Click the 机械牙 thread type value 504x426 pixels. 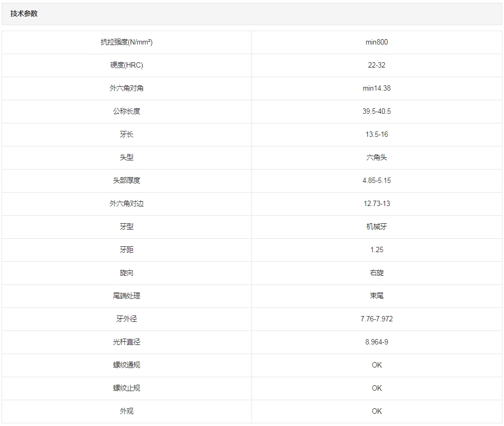tap(376, 227)
